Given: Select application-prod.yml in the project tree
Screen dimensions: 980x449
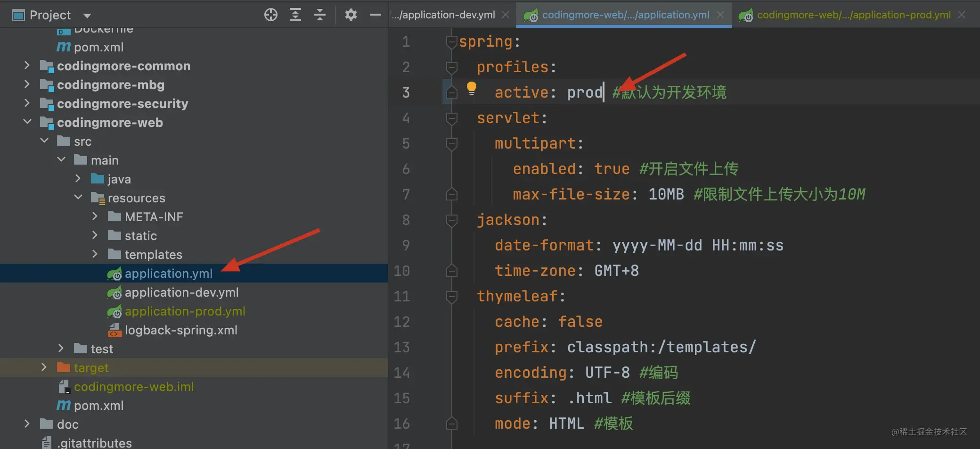Looking at the screenshot, I should click(185, 311).
